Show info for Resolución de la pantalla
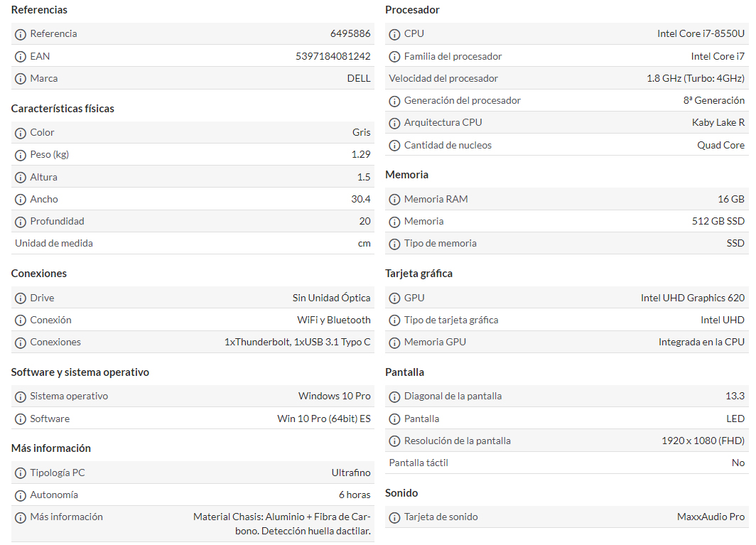The image size is (756, 545). (394, 441)
